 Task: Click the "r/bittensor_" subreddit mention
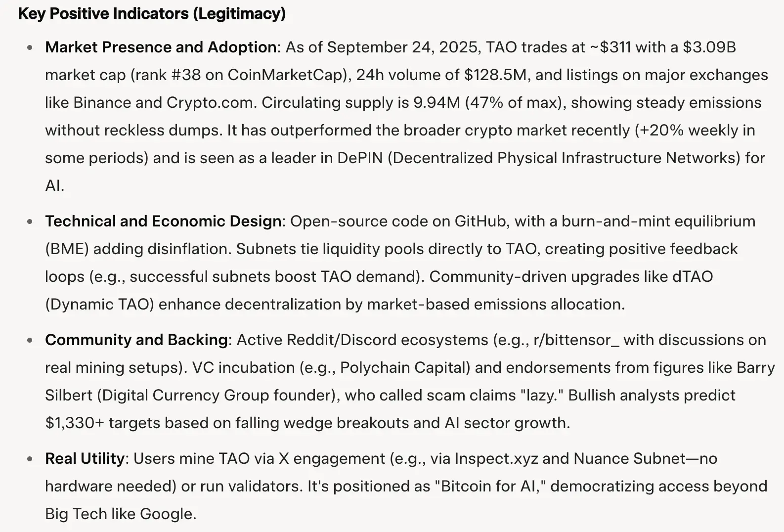[x=576, y=340]
